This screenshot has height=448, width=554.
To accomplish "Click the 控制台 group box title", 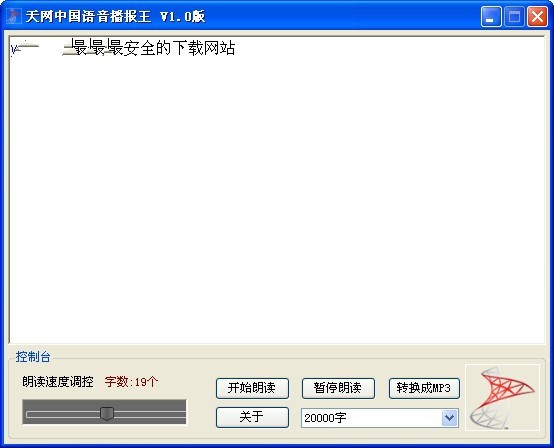I will [33, 357].
